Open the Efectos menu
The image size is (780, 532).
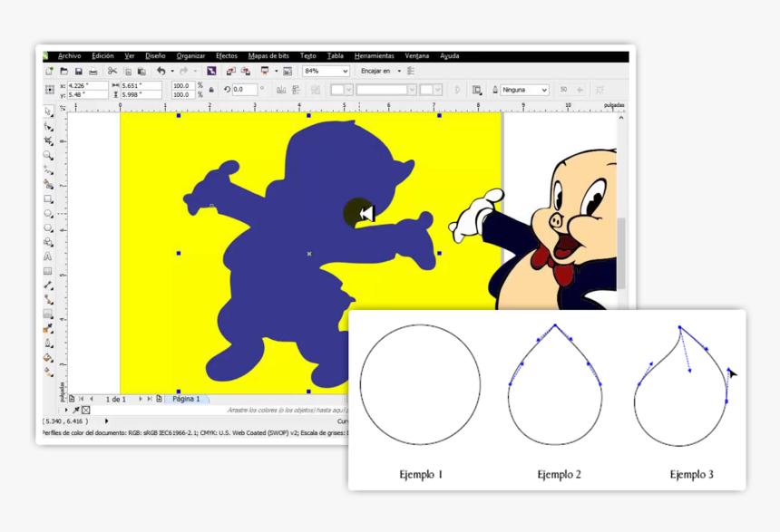pyautogui.click(x=227, y=56)
